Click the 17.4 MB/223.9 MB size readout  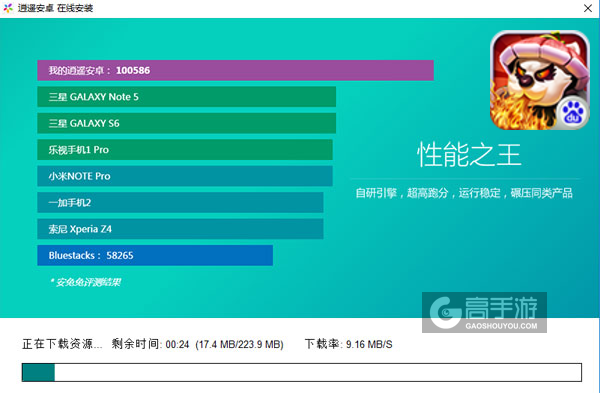coord(239,344)
